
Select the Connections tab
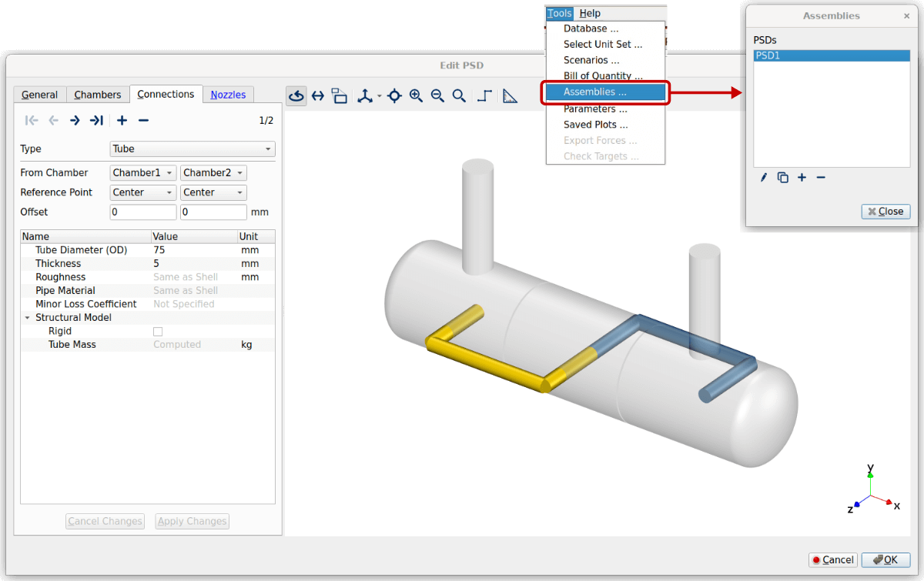pos(166,94)
